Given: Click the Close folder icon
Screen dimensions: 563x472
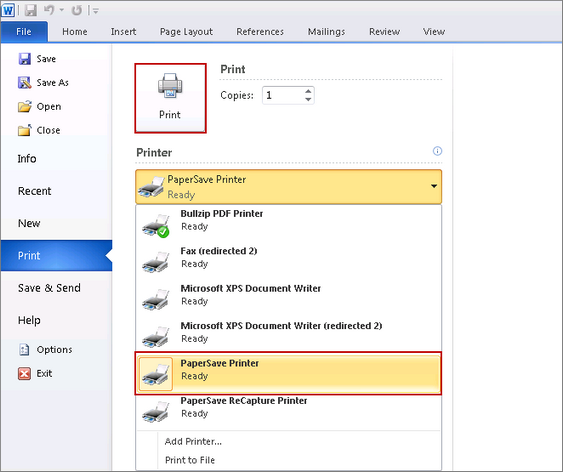Looking at the screenshot, I should pos(24,130).
